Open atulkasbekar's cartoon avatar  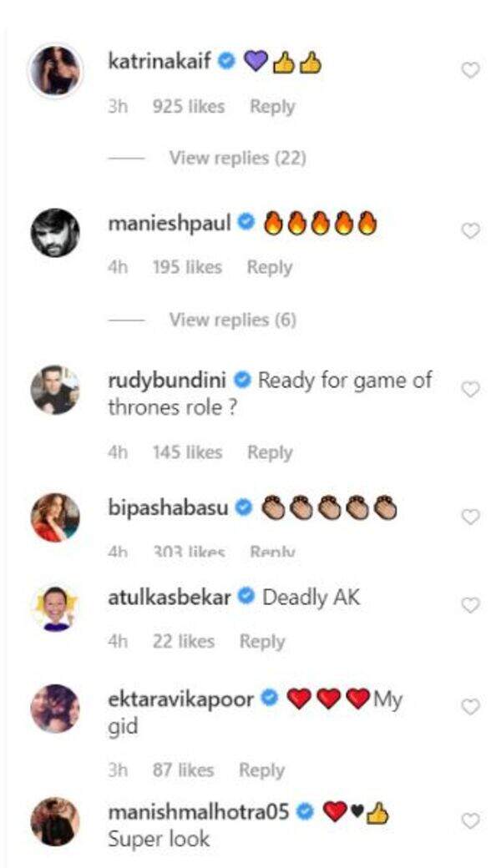pyautogui.click(x=55, y=608)
